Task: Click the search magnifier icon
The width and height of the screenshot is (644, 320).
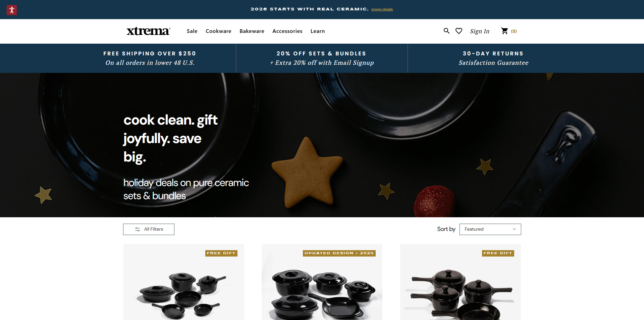Action: 446,31
